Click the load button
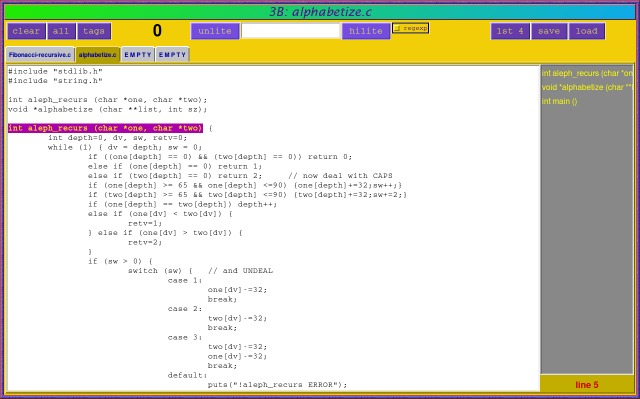Screen dimensions: 640x399 coord(587,31)
